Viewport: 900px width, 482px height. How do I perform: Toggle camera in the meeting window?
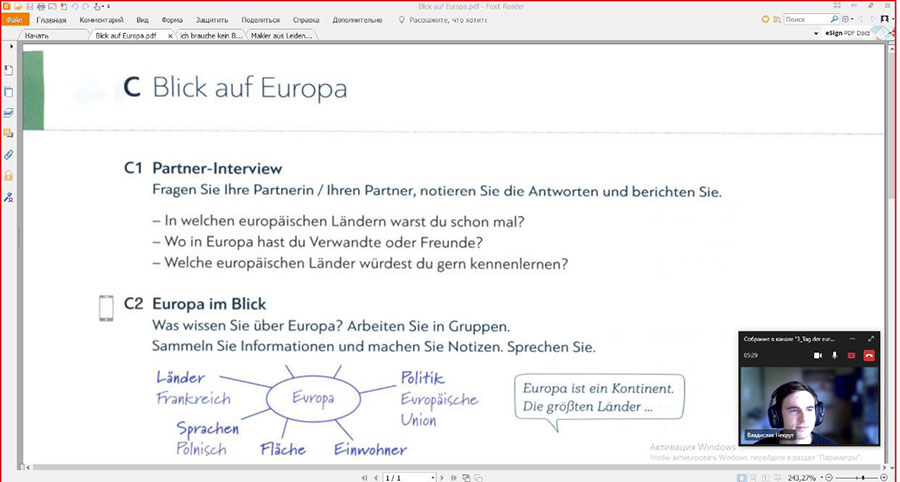pos(818,356)
